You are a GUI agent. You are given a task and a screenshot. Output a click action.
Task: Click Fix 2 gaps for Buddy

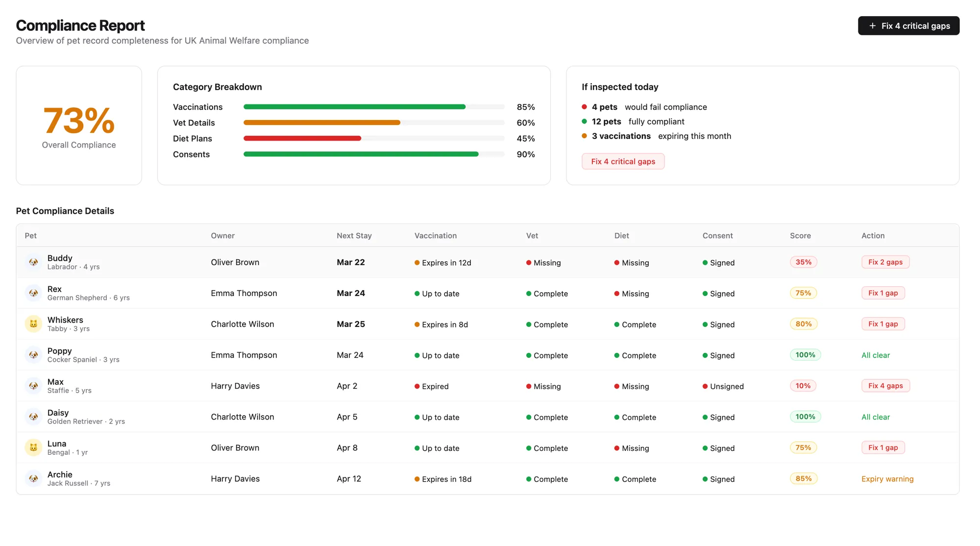885,262
